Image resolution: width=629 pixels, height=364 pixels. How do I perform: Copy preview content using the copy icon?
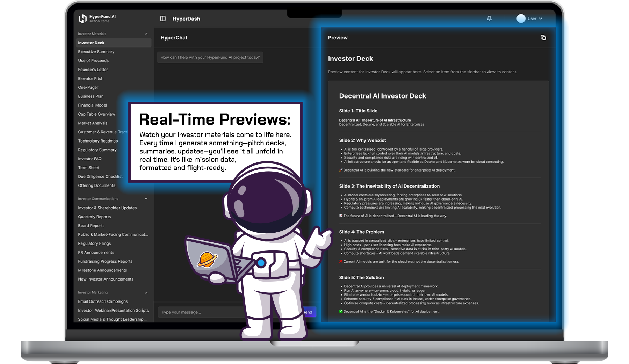543,37
